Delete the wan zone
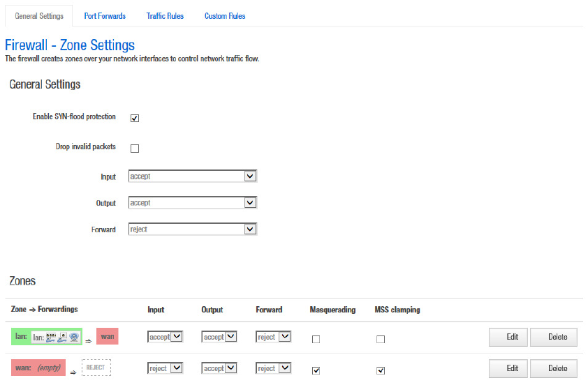 557,368
